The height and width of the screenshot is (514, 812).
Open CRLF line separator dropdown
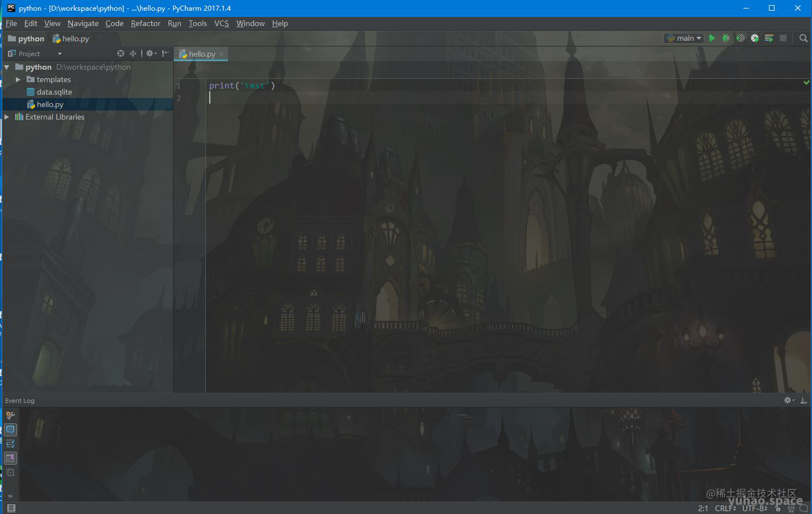725,508
